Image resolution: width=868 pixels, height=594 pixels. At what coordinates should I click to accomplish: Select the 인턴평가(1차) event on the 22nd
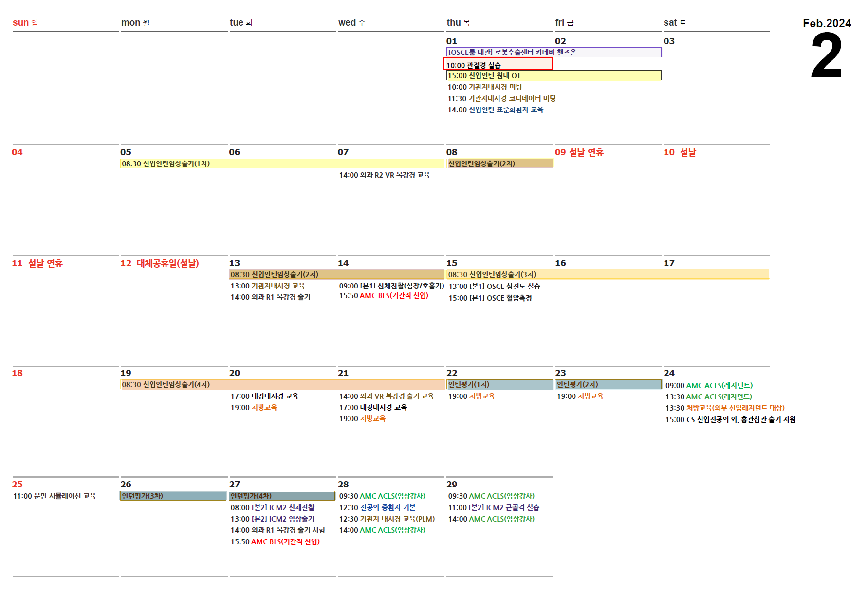(x=499, y=385)
